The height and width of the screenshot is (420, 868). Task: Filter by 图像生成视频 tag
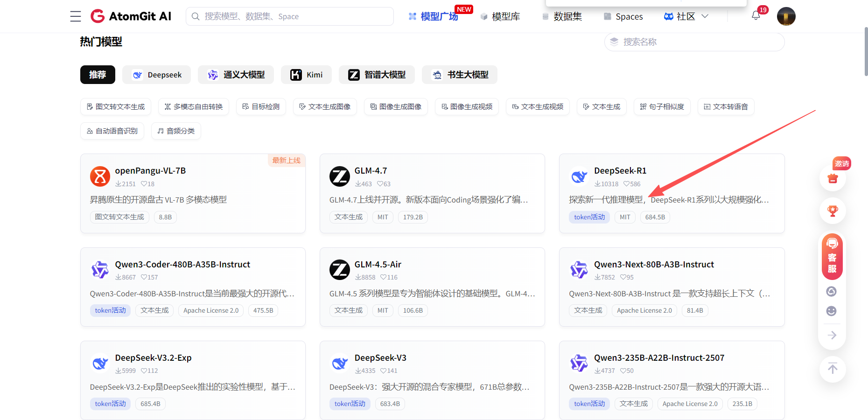click(467, 107)
